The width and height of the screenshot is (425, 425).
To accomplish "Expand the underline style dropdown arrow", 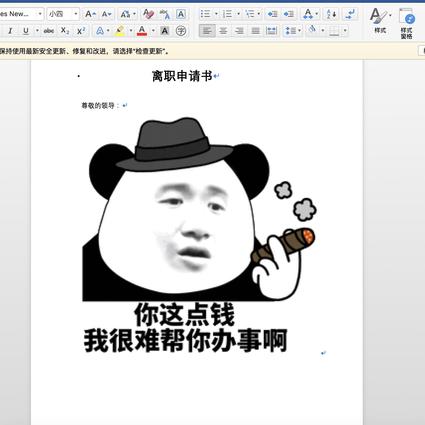I will 37,31.
